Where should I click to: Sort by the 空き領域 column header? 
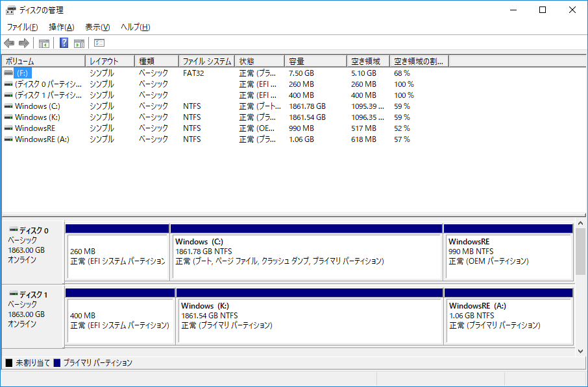pyautogui.click(x=369, y=62)
